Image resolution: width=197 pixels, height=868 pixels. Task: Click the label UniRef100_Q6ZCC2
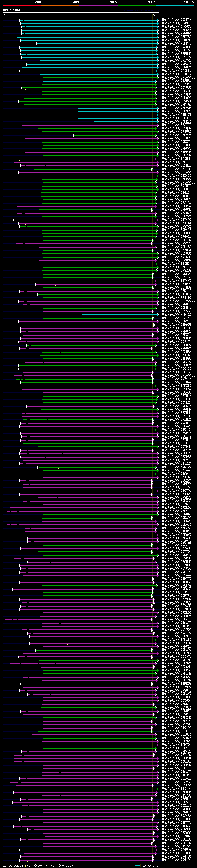click(177, 176)
